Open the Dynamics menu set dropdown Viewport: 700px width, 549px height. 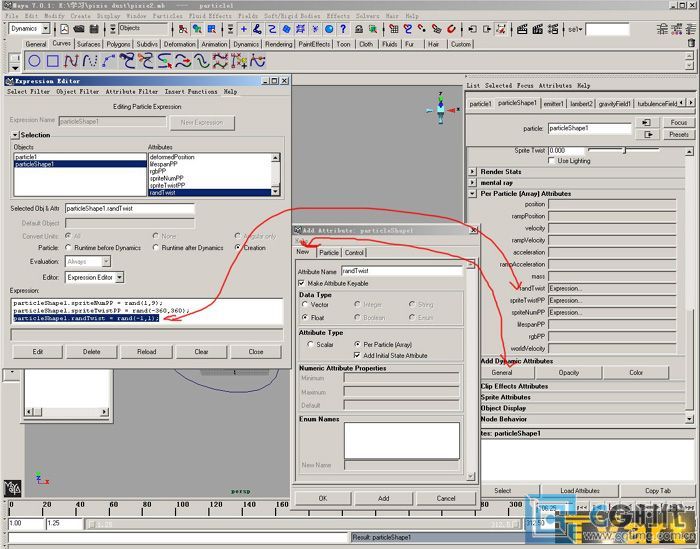click(46, 29)
